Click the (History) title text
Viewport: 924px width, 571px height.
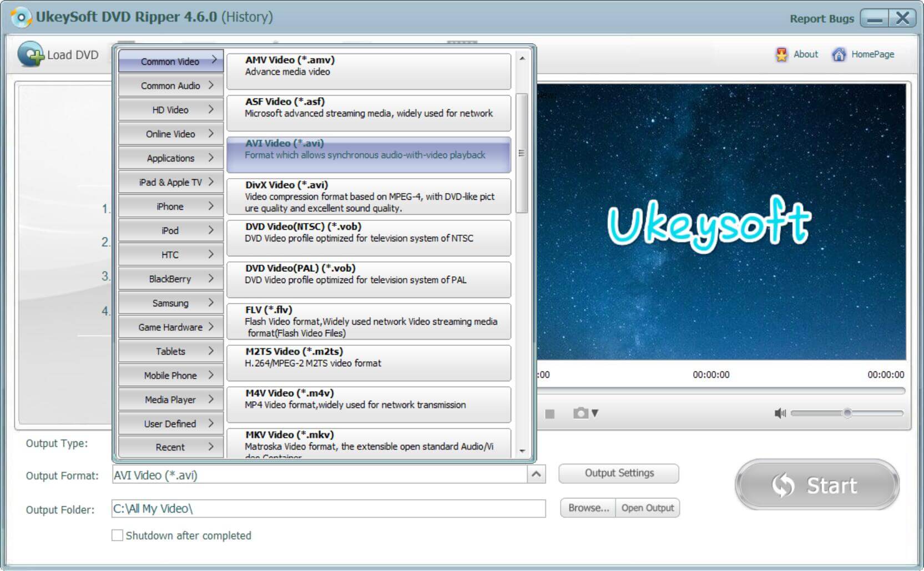click(x=247, y=17)
